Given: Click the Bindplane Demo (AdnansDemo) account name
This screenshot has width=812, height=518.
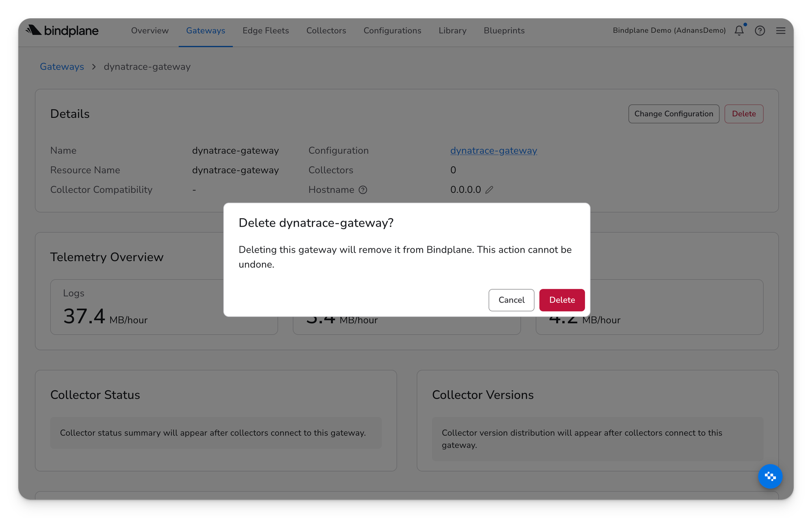Looking at the screenshot, I should click(669, 30).
